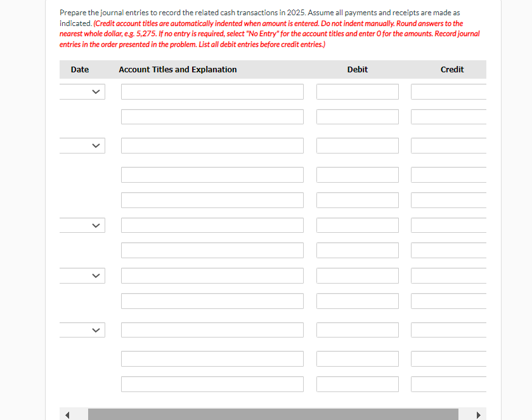Viewport: 532px width, 420px height.
Task: Focus fifth entry's line 2 credit field
Action: 448,359
